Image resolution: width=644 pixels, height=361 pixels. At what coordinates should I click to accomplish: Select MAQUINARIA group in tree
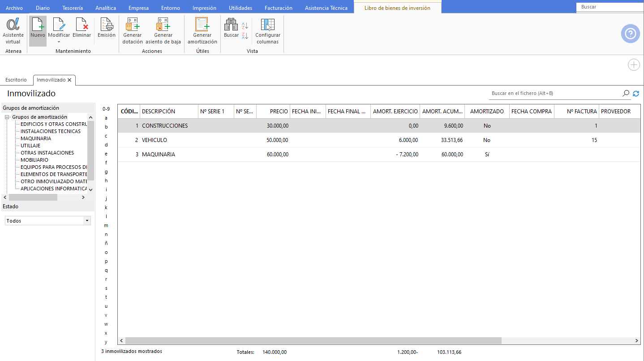pos(36,138)
